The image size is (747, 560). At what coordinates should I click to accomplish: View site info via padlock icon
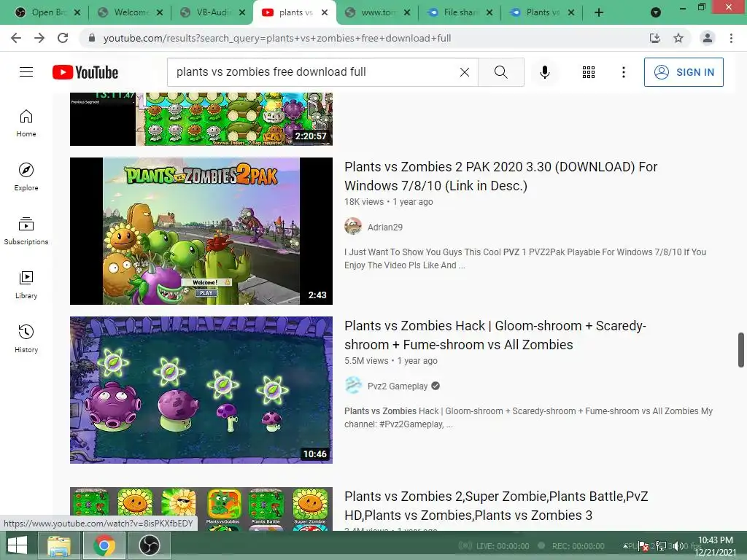pos(92,38)
